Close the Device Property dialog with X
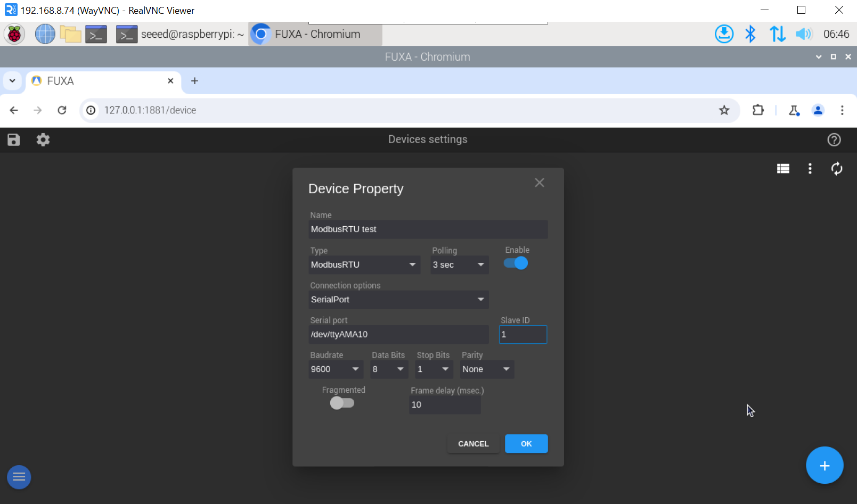857x504 pixels. (540, 183)
